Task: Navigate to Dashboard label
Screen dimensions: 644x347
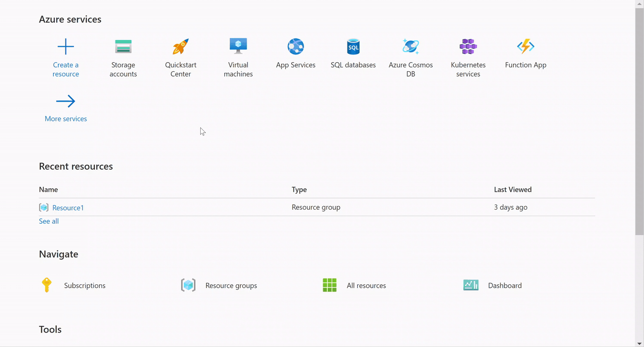Action: point(505,285)
